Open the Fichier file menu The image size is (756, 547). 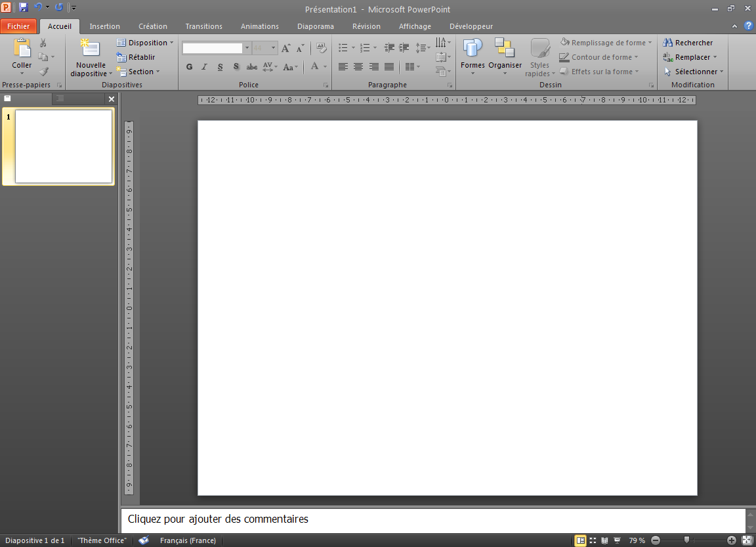[x=18, y=26]
